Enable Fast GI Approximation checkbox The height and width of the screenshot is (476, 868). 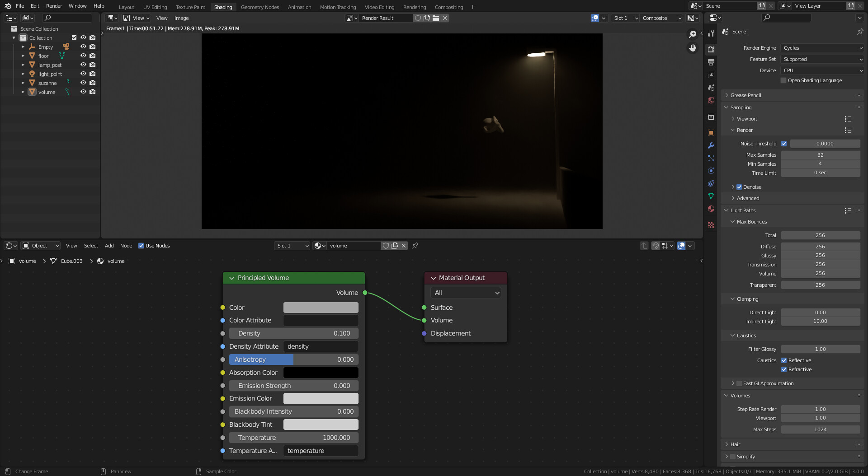pos(739,383)
